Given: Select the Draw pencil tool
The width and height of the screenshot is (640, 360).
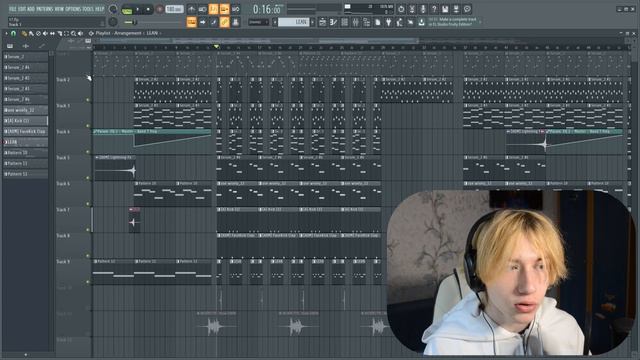Looking at the screenshot, I should pyautogui.click(x=24, y=33).
